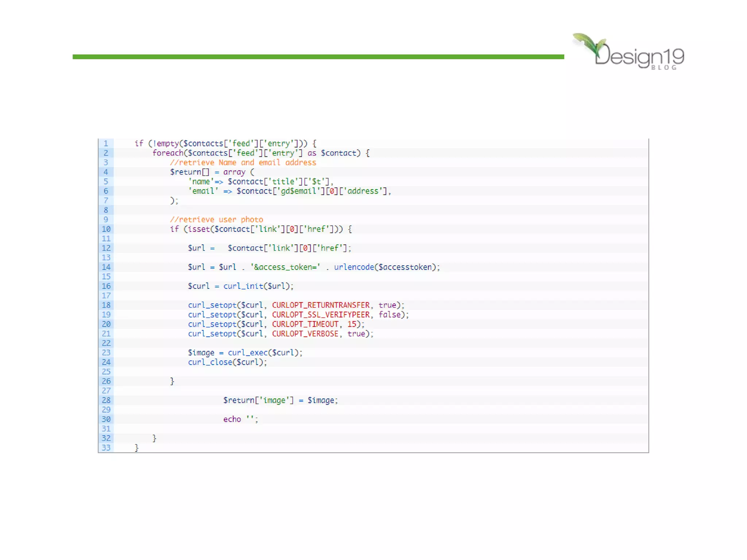Click line number 33 in gutter
Image resolution: width=747 pixels, height=560 pixels.
click(x=106, y=447)
